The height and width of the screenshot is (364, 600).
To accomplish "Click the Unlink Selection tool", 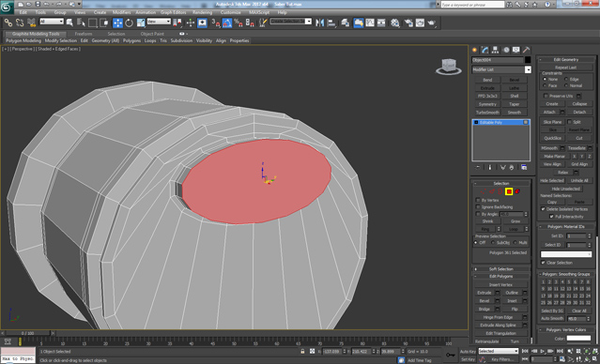I will [20, 23].
